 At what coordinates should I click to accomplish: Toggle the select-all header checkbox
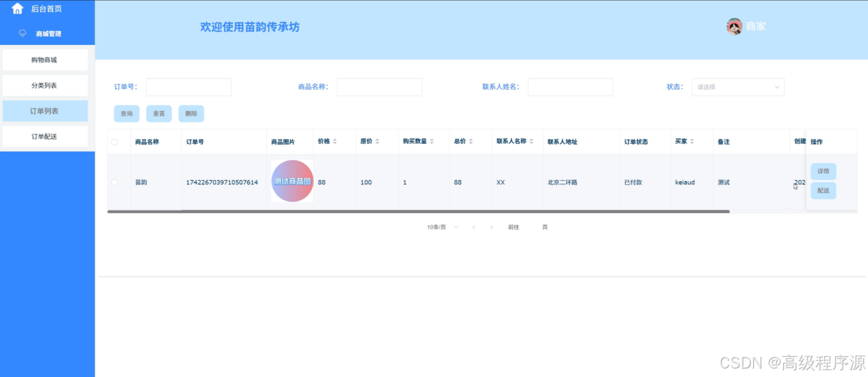click(115, 142)
